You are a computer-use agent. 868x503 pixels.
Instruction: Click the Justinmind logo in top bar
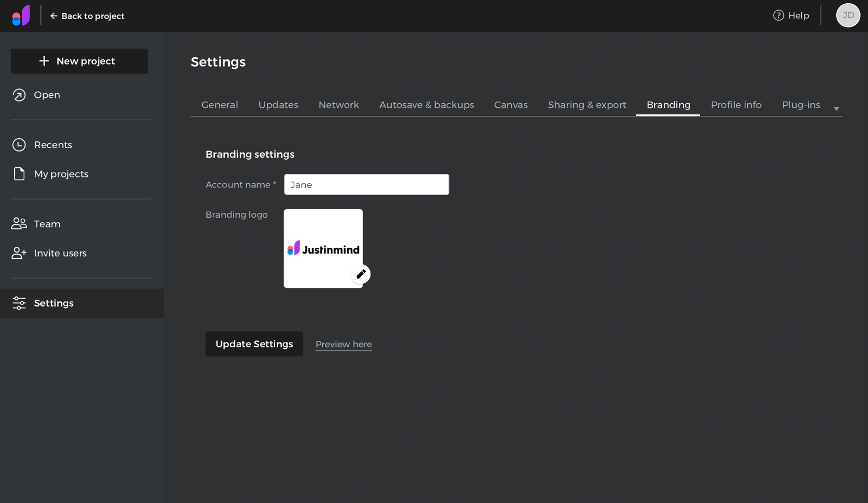click(21, 15)
